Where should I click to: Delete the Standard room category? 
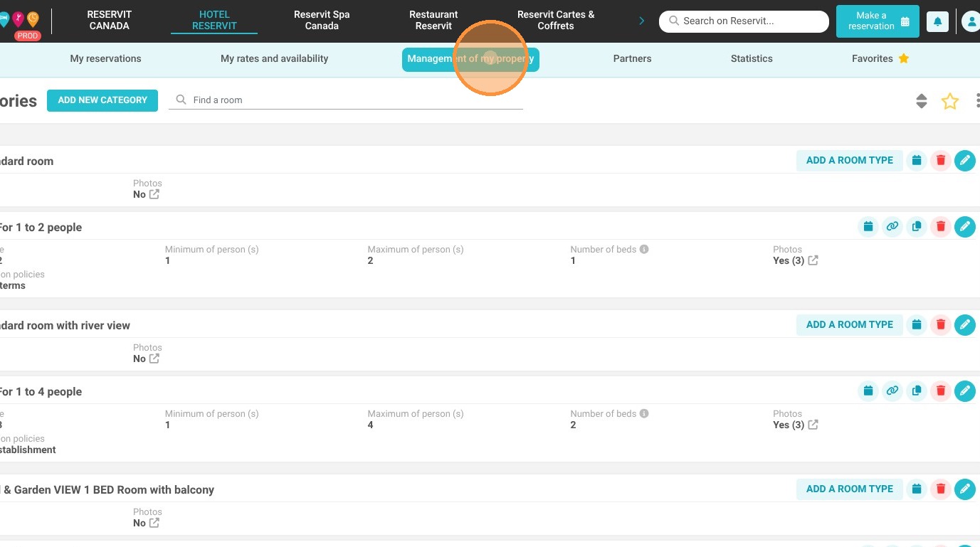[x=941, y=161]
